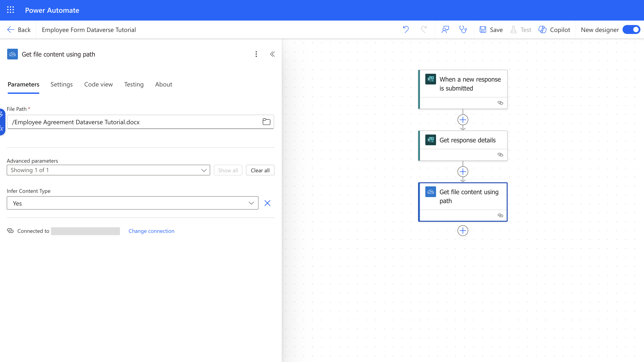Click the Save button
The height and width of the screenshot is (362, 644).
click(x=491, y=29)
